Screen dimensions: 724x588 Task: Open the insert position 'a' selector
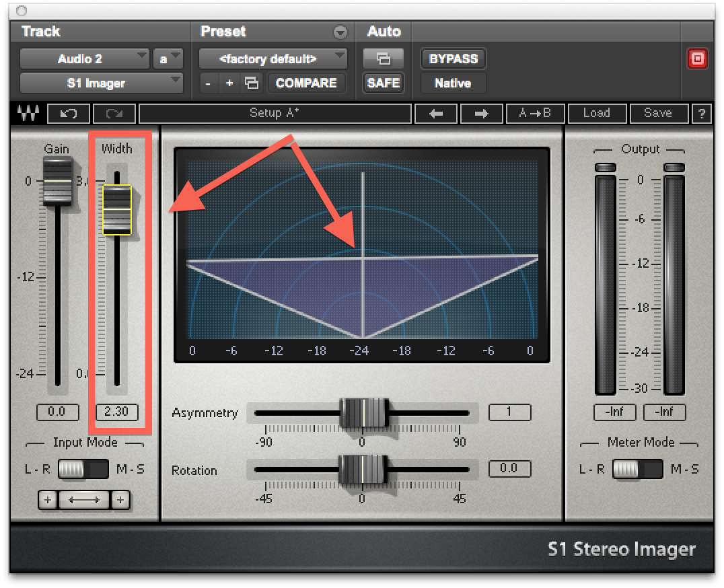(x=168, y=59)
